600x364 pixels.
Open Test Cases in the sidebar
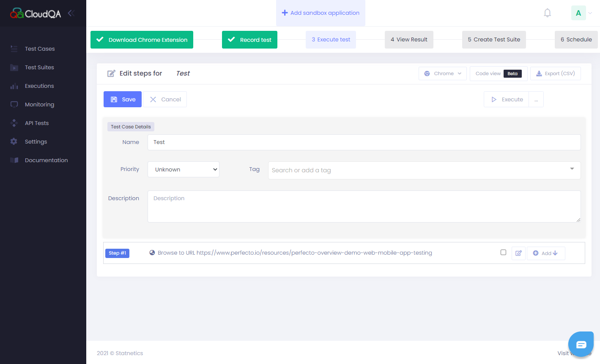coord(40,49)
